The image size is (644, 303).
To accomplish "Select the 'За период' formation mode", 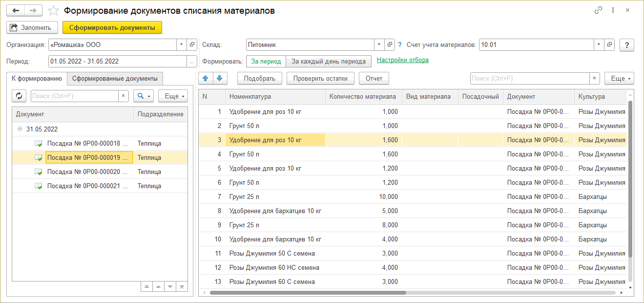I will pos(266,61).
